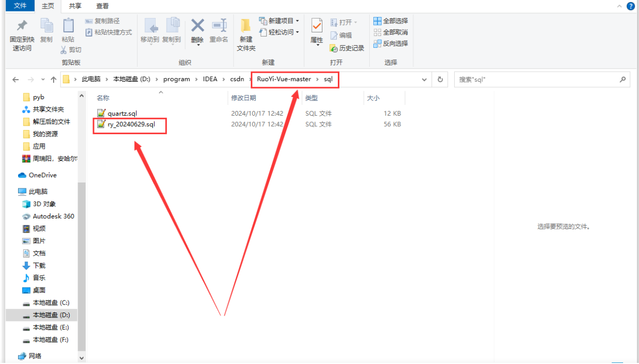Click the IDEA breadcrumb segment
The image size is (639, 364).
(x=210, y=79)
